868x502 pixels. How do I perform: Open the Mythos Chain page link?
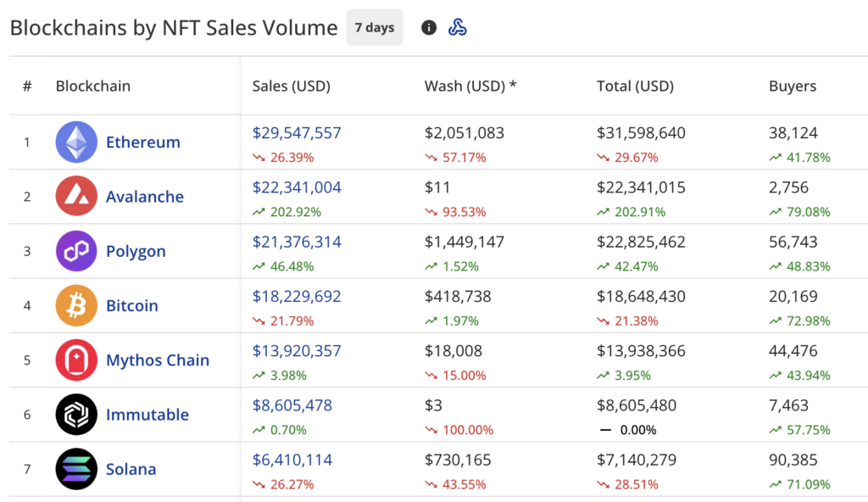click(x=158, y=360)
